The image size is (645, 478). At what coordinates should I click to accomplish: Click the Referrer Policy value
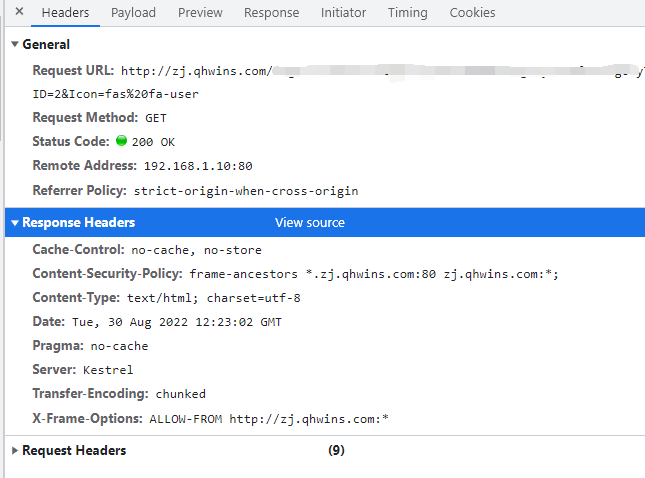246,190
